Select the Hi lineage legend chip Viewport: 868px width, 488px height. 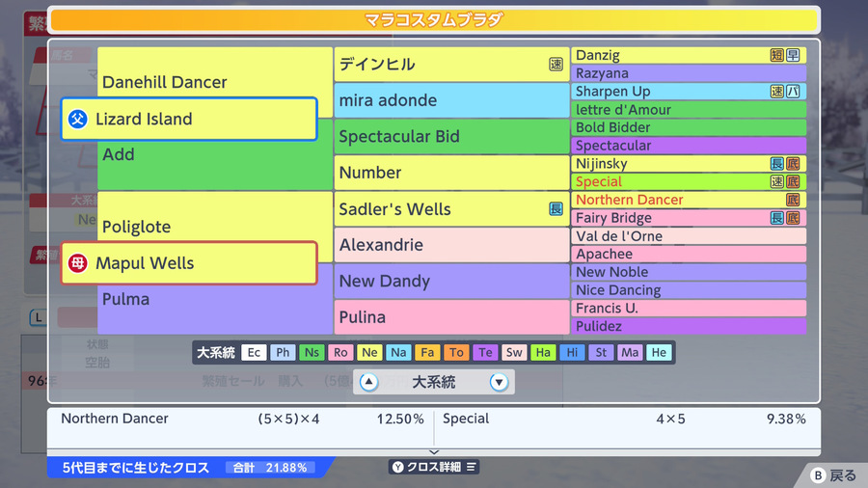572,352
